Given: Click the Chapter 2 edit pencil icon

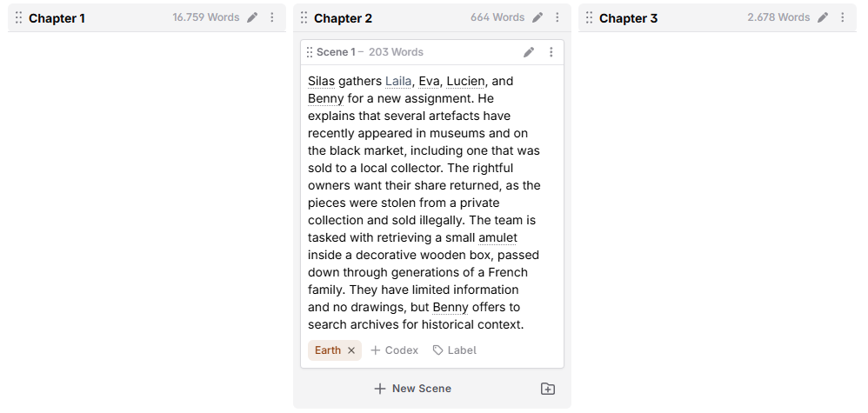Looking at the screenshot, I should point(537,17).
